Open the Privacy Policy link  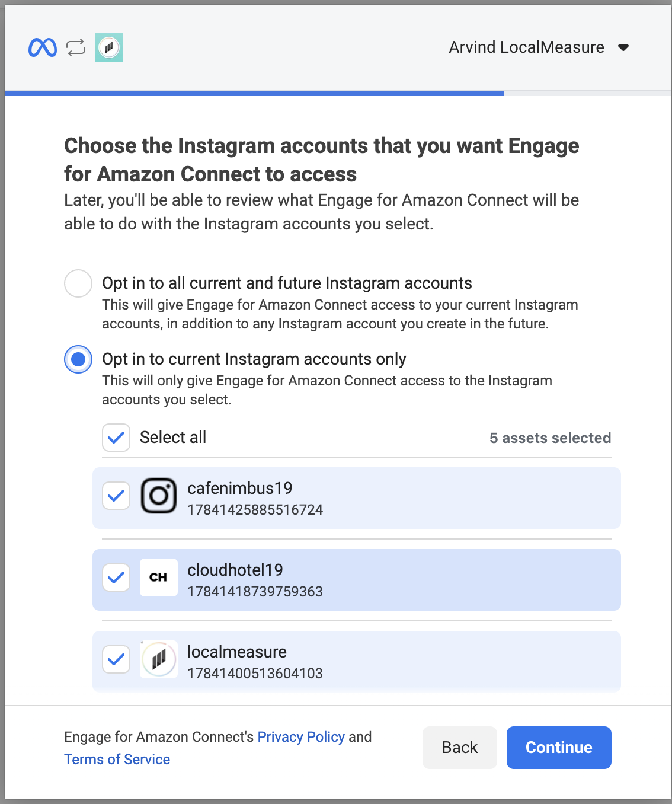(x=301, y=737)
